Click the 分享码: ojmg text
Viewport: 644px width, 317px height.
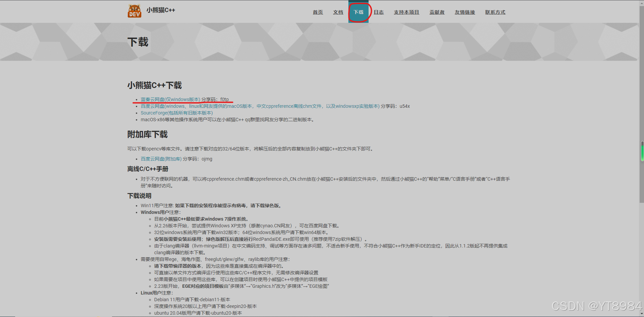point(197,159)
